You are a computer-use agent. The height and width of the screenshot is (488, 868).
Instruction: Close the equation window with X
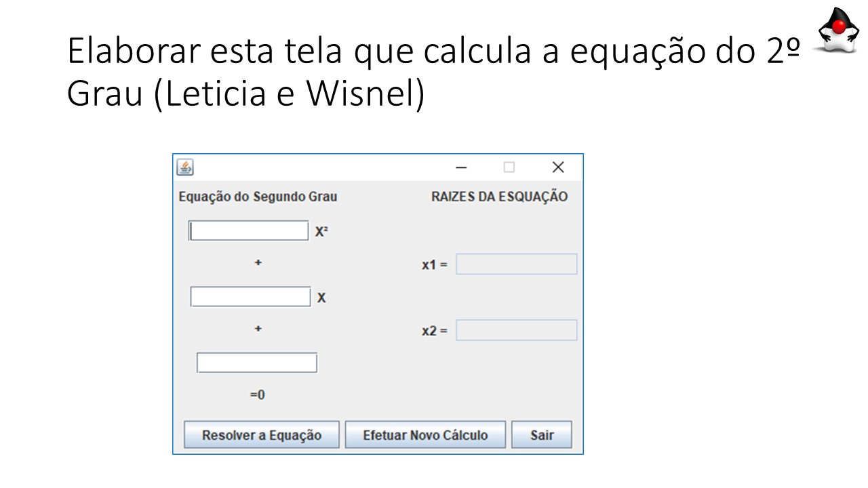point(558,167)
